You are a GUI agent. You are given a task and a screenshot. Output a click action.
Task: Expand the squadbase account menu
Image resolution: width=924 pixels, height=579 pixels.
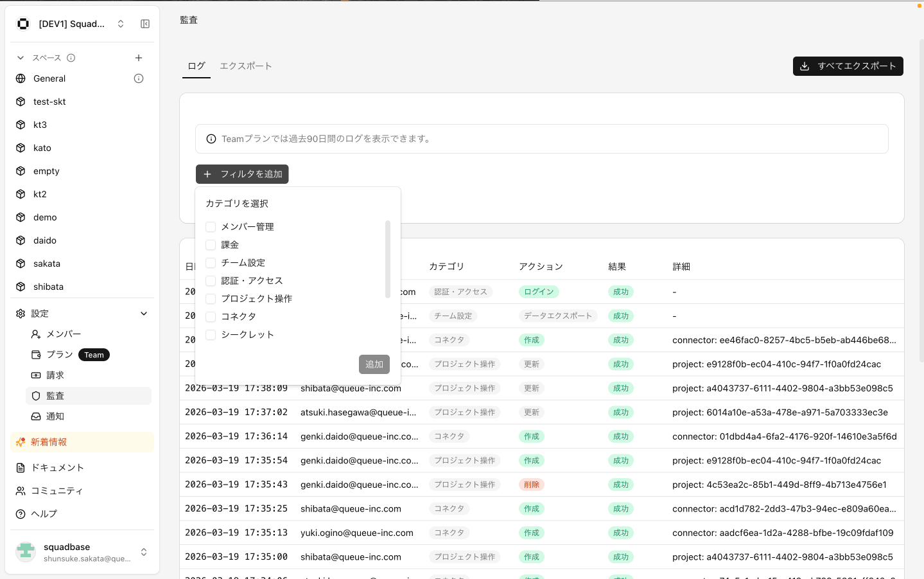pos(144,552)
